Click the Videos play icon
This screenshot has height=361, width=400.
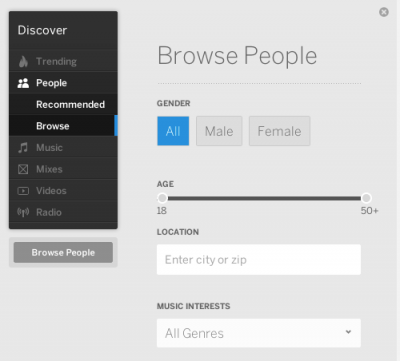click(x=23, y=191)
